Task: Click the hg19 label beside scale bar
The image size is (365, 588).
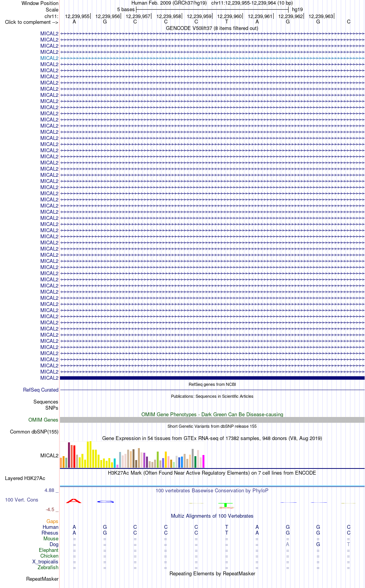Action: pyautogui.click(x=297, y=10)
